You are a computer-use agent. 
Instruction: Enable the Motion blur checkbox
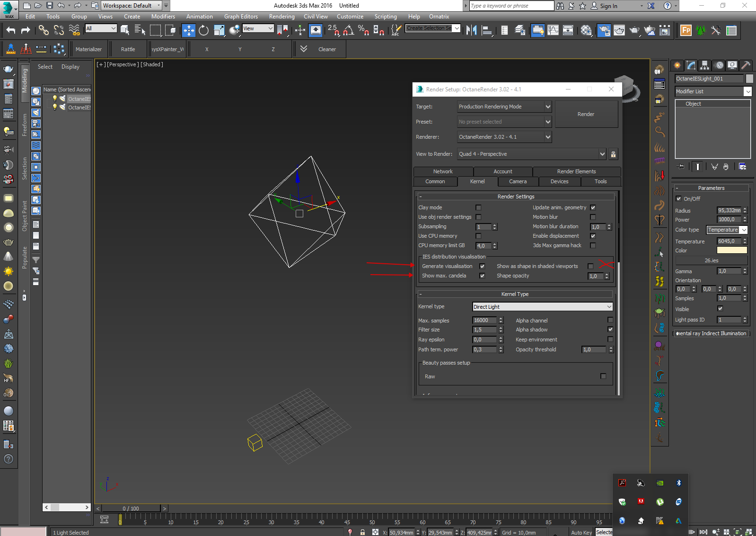click(593, 217)
